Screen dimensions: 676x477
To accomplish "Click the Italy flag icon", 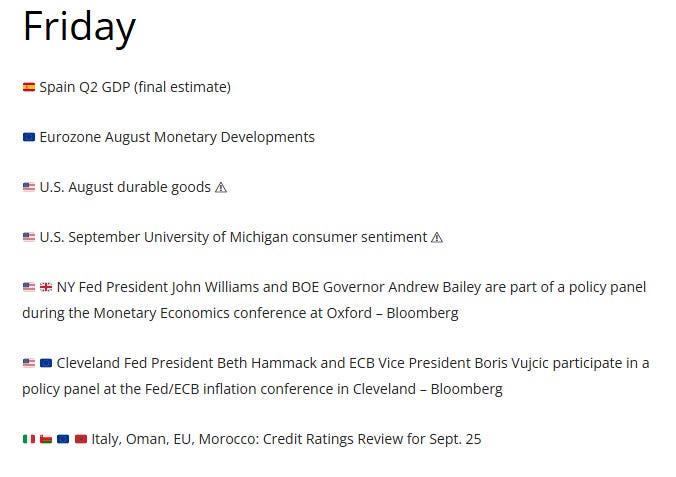I will [x=29, y=439].
